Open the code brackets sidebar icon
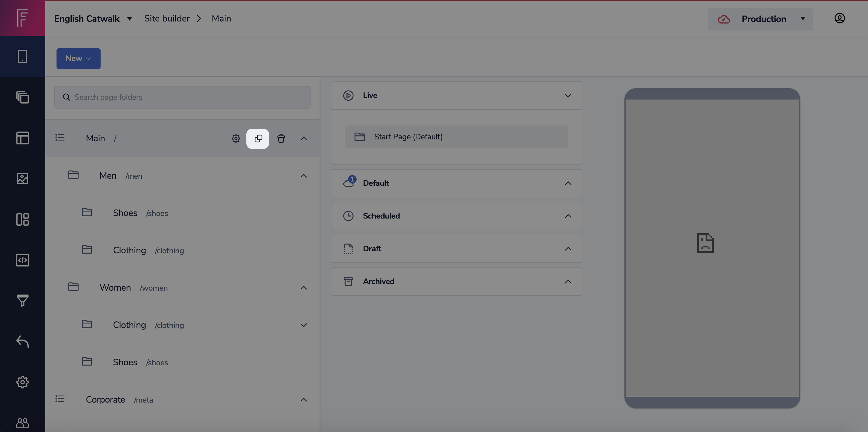Screen dimensions: 868x432 pos(23,260)
